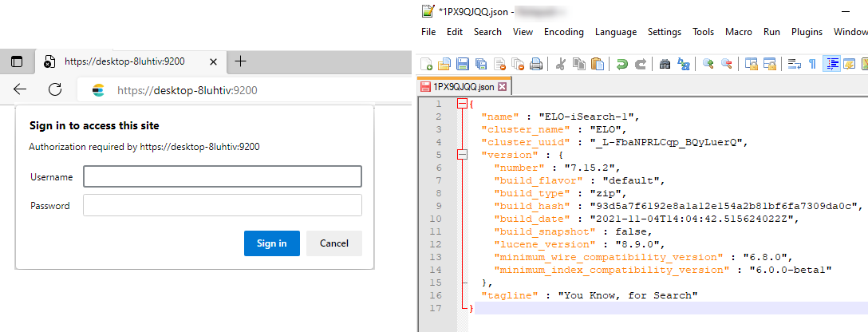This screenshot has width=868, height=332.
Task: Open the Tools menu
Action: click(x=703, y=32)
